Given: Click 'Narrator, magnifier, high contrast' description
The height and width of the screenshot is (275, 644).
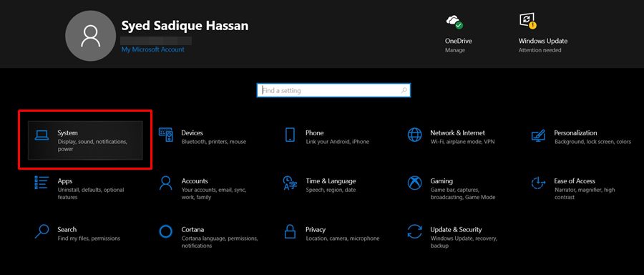Looking at the screenshot, I should pos(585,193).
